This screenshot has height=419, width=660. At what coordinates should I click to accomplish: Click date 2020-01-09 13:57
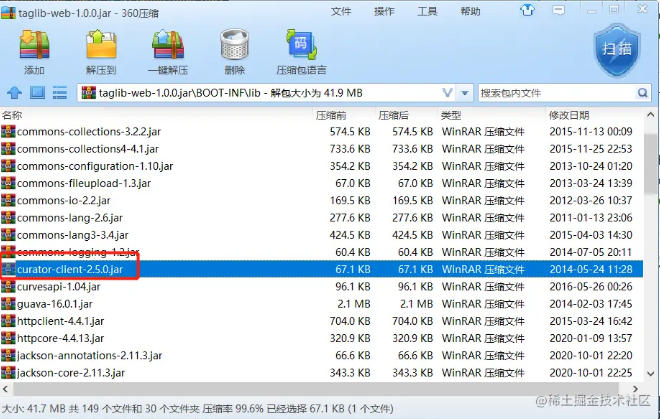(x=591, y=338)
